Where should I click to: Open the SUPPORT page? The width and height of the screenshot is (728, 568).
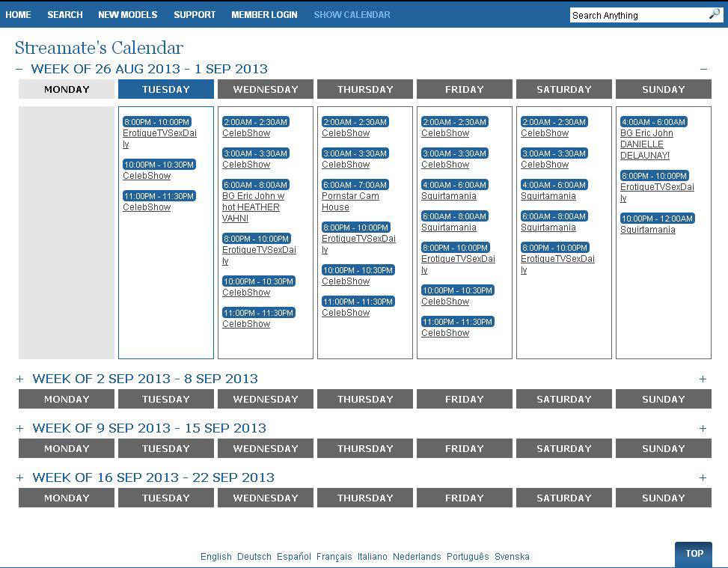click(195, 15)
